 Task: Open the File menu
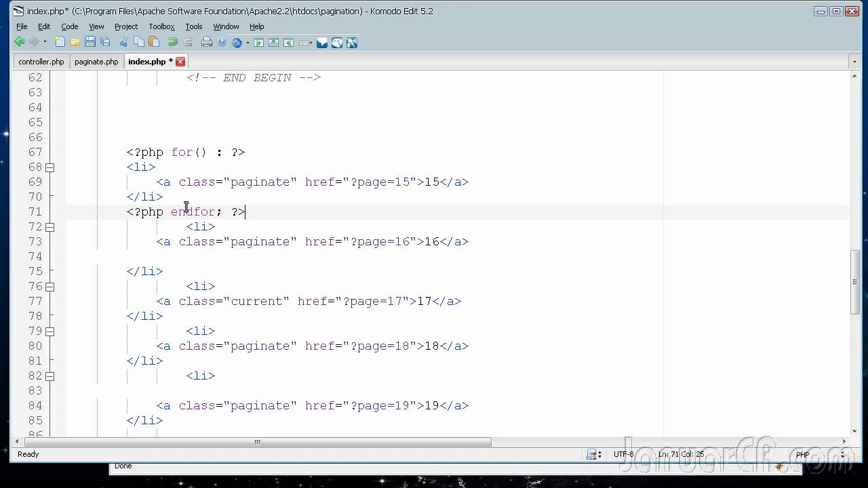click(22, 26)
